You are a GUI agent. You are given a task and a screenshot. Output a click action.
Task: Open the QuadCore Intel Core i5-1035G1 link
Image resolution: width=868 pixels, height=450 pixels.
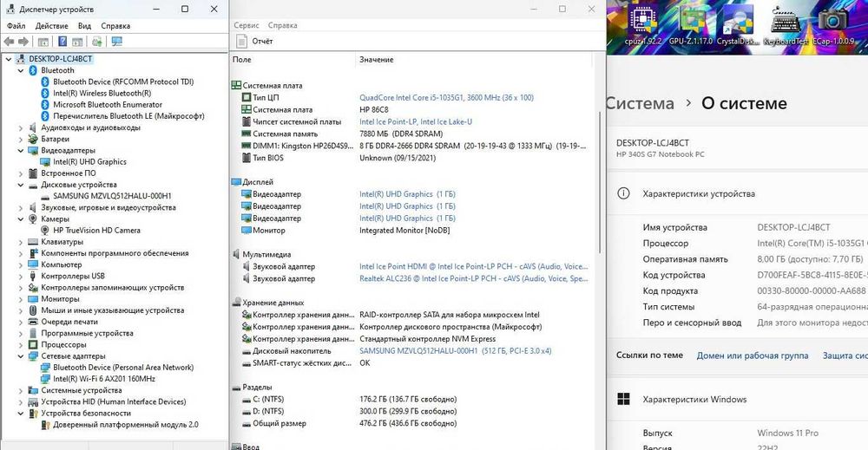pos(446,97)
